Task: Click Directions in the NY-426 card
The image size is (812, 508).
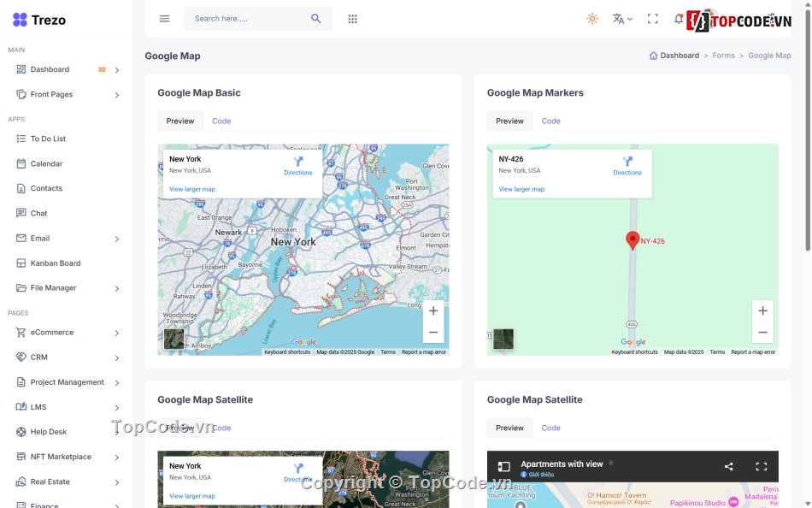Action: point(627,167)
